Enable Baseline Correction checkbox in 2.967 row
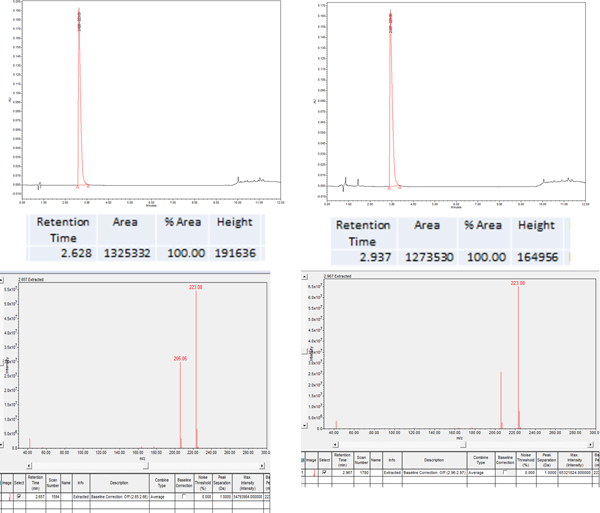 pos(505,472)
